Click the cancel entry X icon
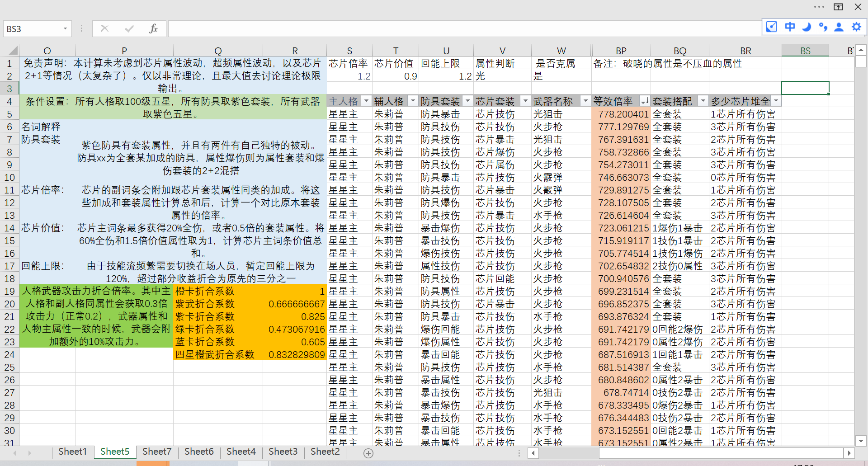The width and height of the screenshot is (868, 466). 105,28
